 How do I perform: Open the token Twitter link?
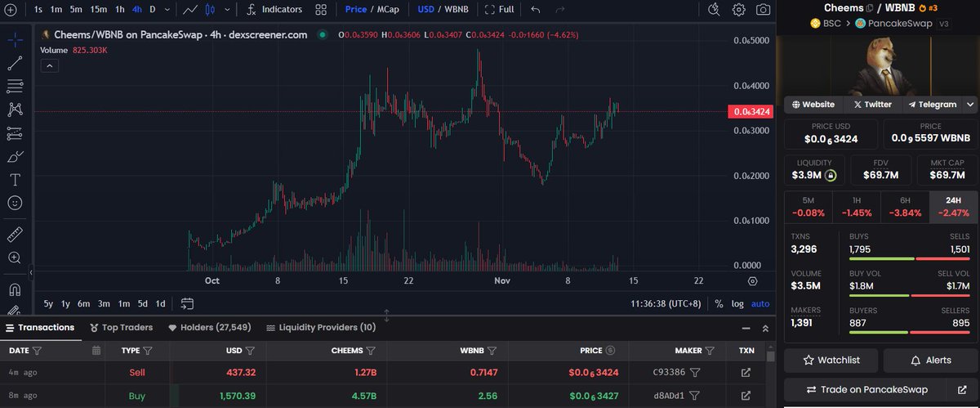pyautogui.click(x=872, y=105)
